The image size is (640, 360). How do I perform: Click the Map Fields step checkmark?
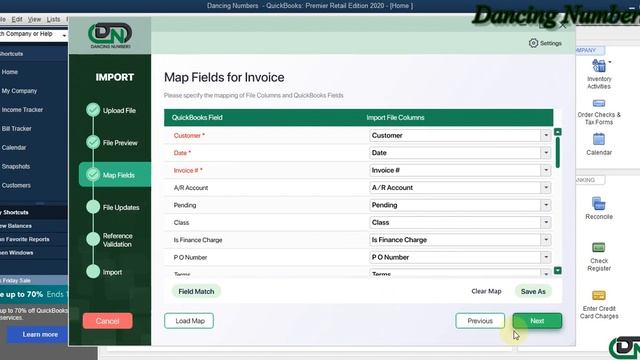(93, 175)
